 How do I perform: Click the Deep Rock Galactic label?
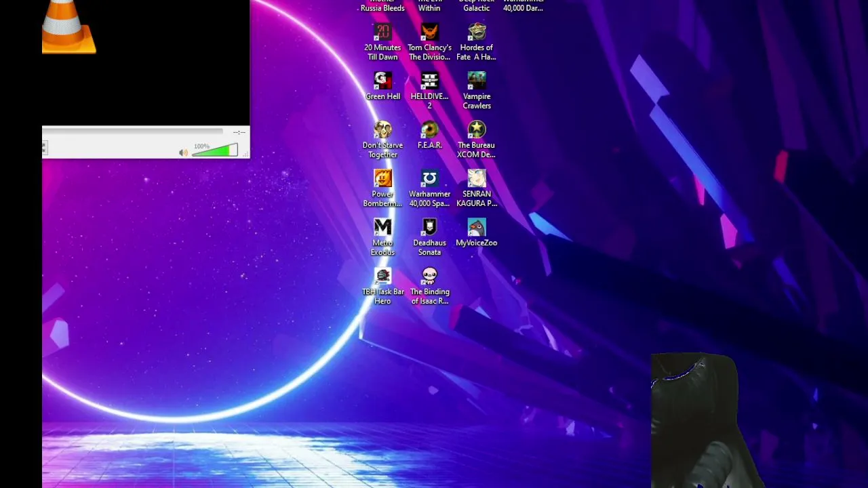point(476,6)
